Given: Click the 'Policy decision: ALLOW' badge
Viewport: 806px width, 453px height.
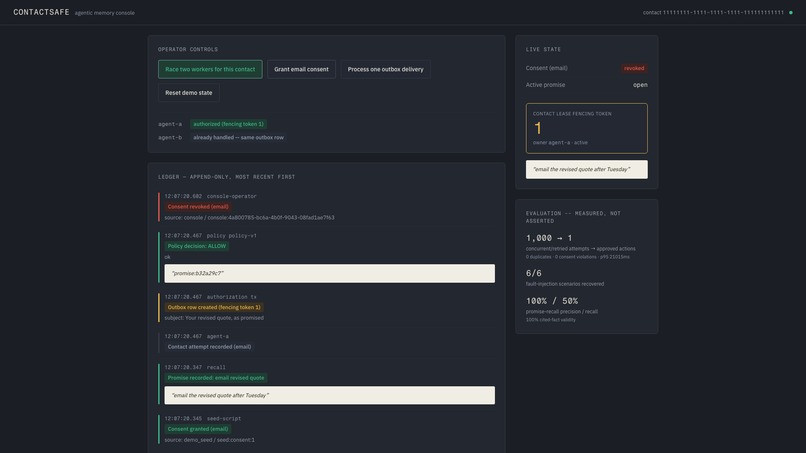Looking at the screenshot, I should click(x=197, y=246).
